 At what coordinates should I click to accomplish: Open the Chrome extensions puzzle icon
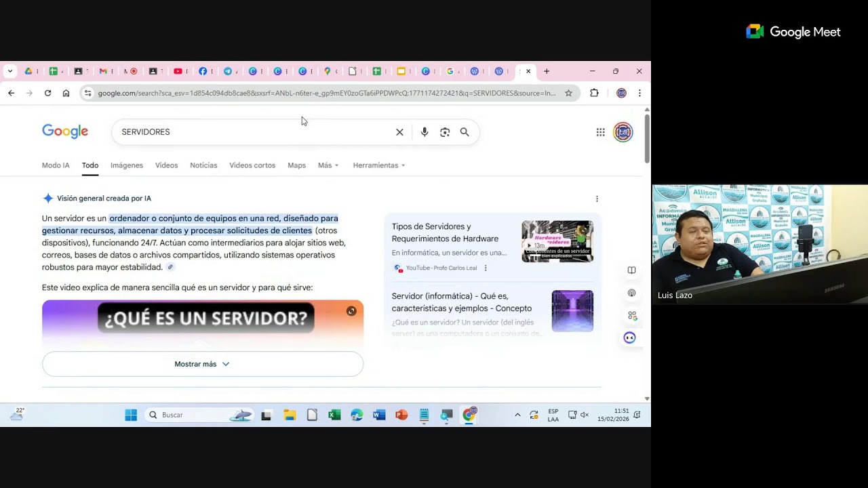594,93
